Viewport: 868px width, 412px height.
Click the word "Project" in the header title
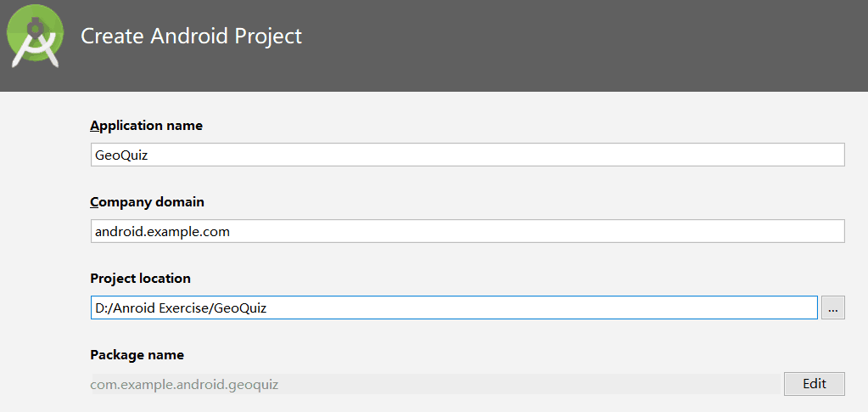(x=268, y=37)
